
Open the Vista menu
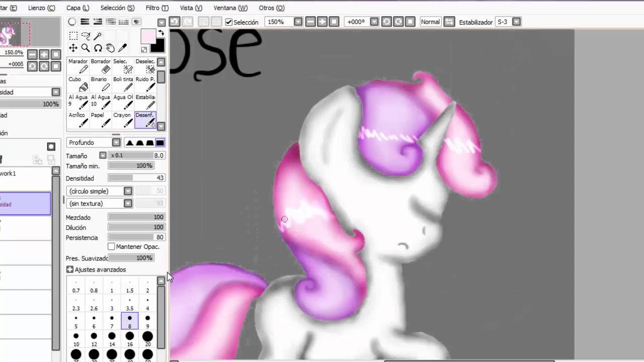pyautogui.click(x=191, y=8)
